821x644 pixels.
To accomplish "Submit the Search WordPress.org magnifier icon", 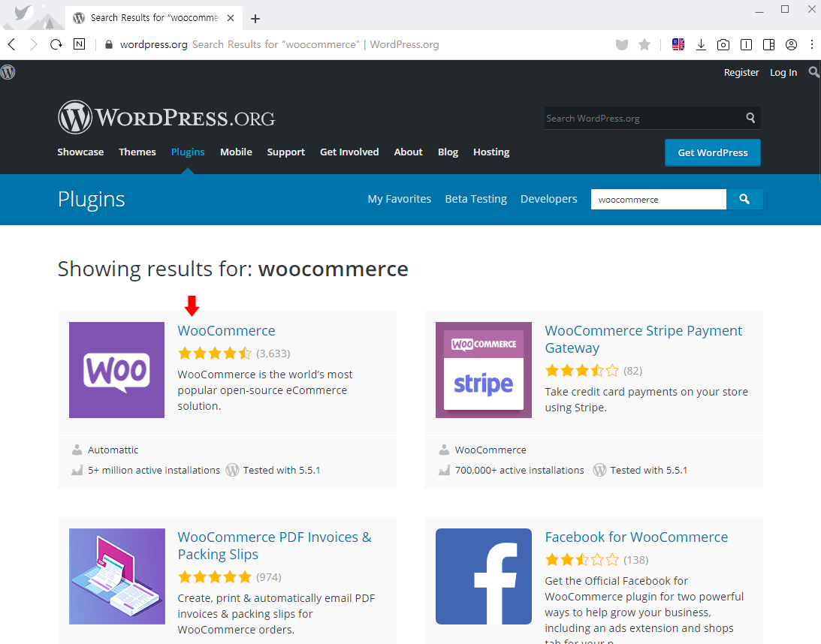I will [x=750, y=119].
